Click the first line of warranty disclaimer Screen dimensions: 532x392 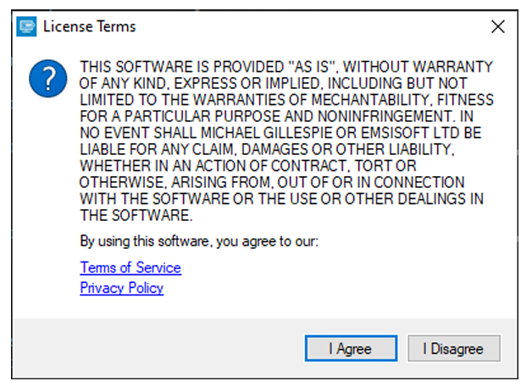tap(286, 67)
